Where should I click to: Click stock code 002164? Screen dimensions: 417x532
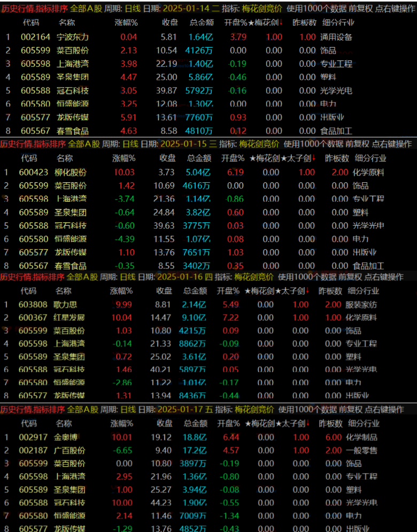pos(35,37)
